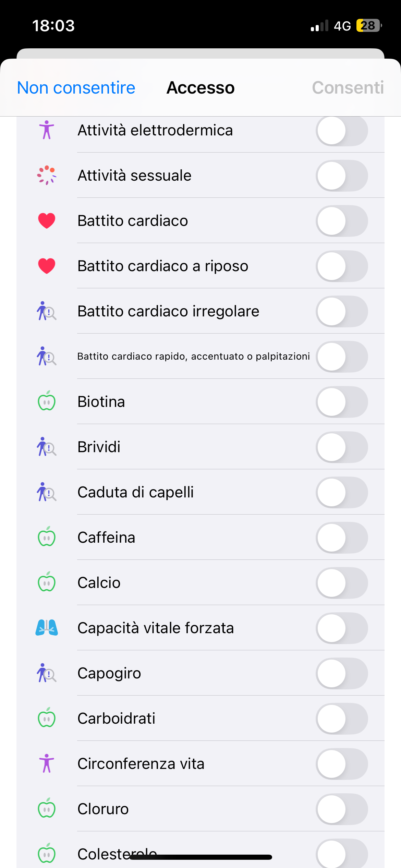Tap the lungs icon for Capacità vitale forzata

pos(47,628)
